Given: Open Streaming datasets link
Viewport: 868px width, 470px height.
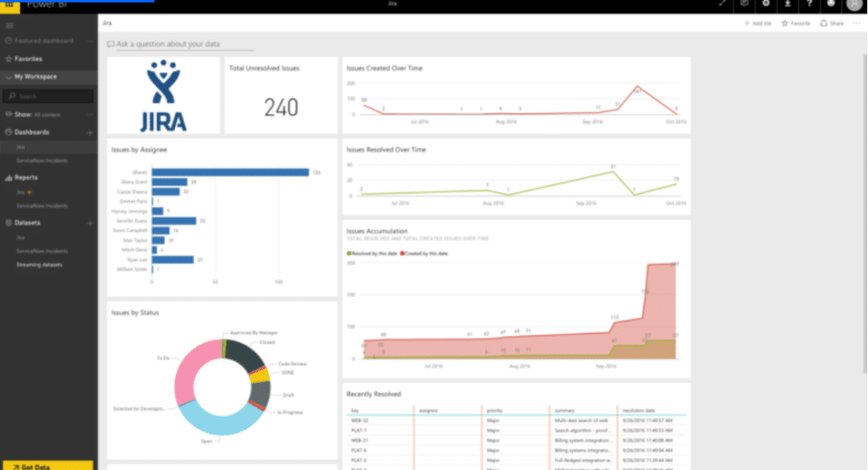Looking at the screenshot, I should (39, 265).
